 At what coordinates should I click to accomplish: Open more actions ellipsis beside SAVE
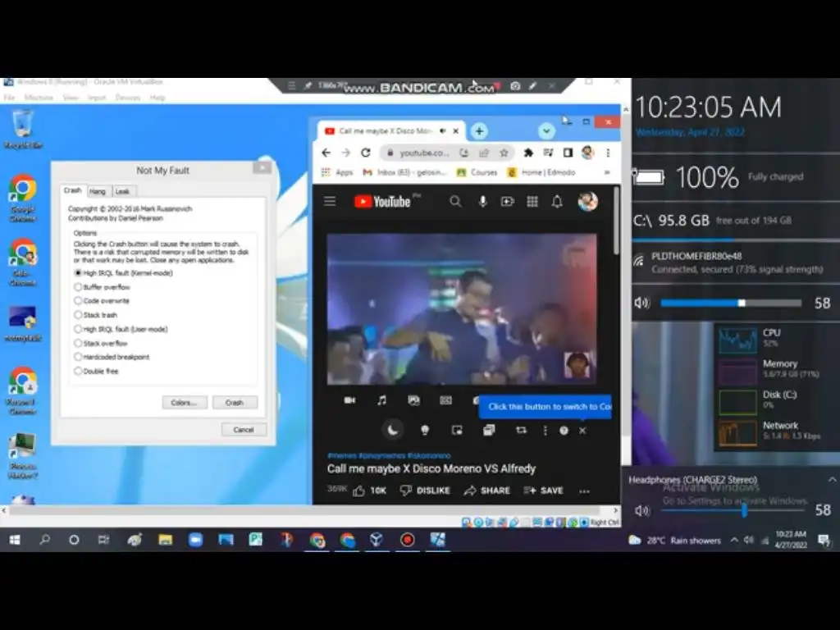pos(584,491)
